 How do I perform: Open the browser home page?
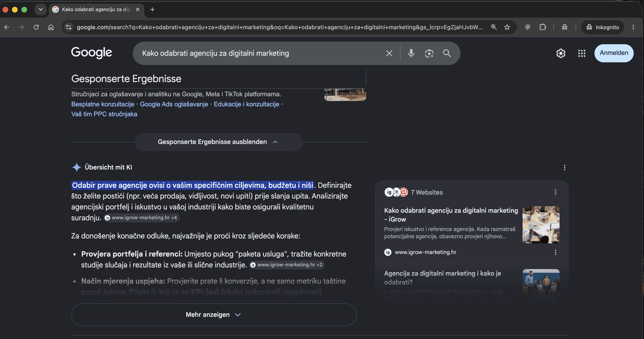point(51,27)
